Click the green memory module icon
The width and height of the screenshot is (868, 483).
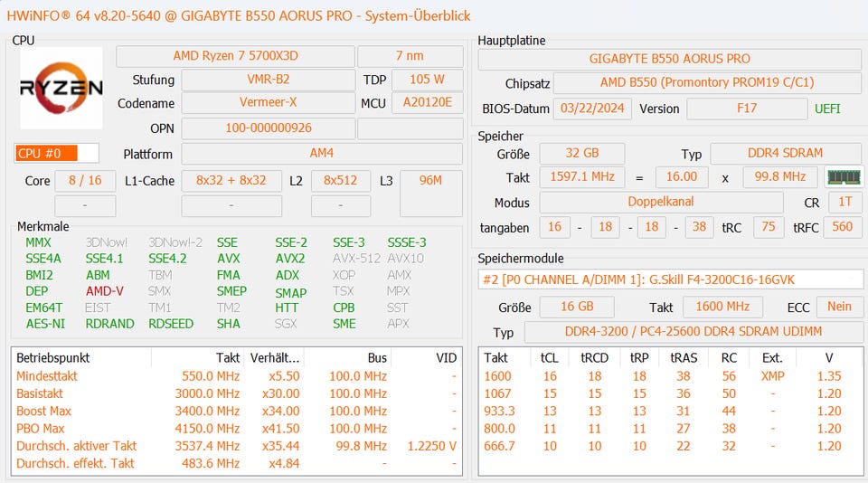click(843, 177)
